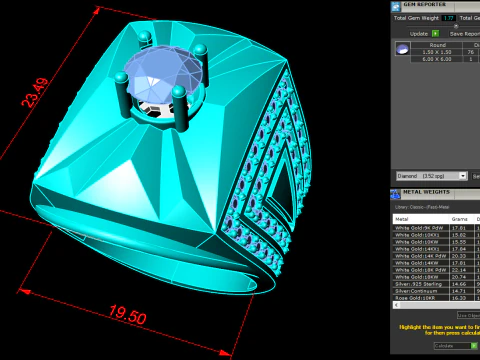Click the Total Gem Weight value 1.77
This screenshot has height=360, width=480.
pyautogui.click(x=448, y=18)
